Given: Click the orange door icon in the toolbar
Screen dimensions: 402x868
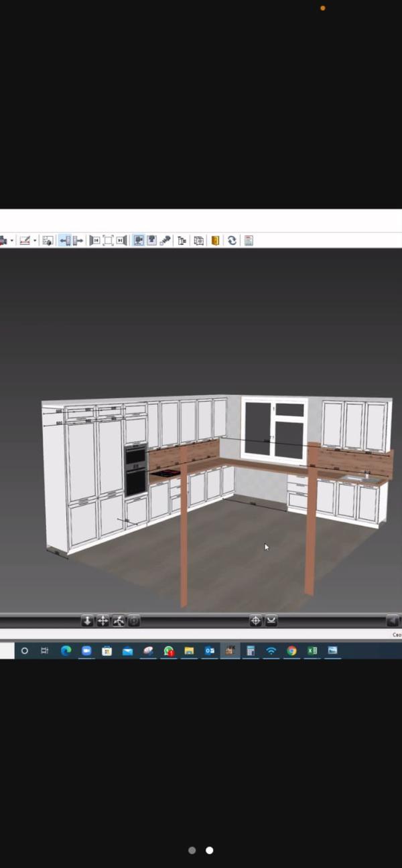Looking at the screenshot, I should [x=215, y=240].
